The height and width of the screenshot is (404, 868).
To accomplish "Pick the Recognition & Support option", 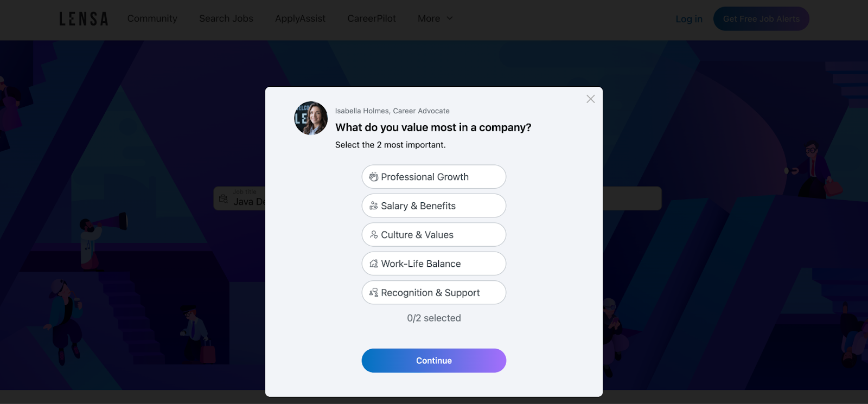I will coord(433,293).
